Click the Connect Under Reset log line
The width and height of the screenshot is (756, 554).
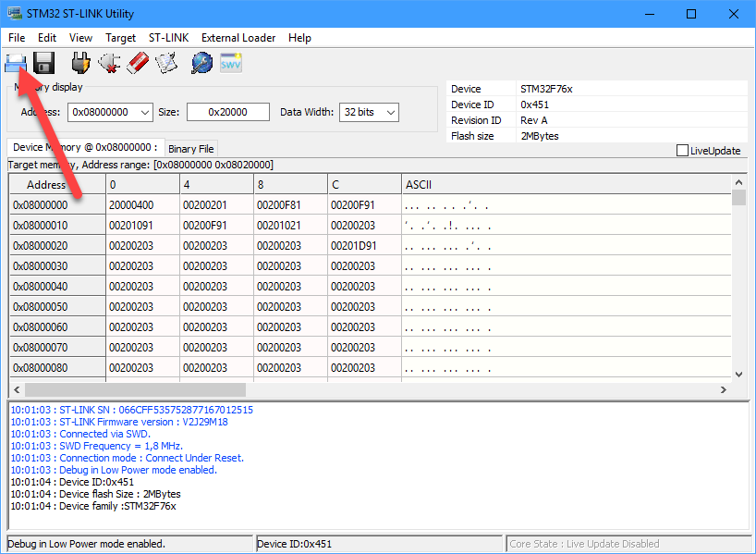tap(128, 458)
